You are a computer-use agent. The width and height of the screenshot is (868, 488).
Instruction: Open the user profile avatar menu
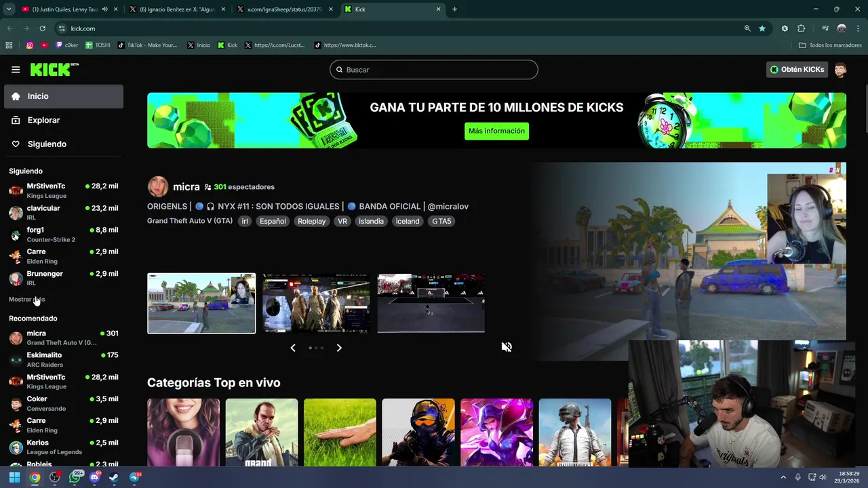tap(840, 70)
